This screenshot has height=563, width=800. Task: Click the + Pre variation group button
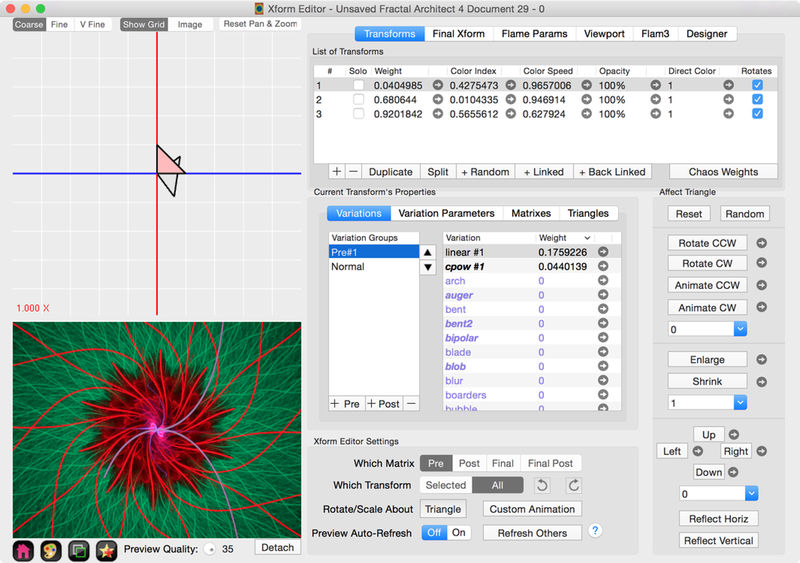click(346, 404)
